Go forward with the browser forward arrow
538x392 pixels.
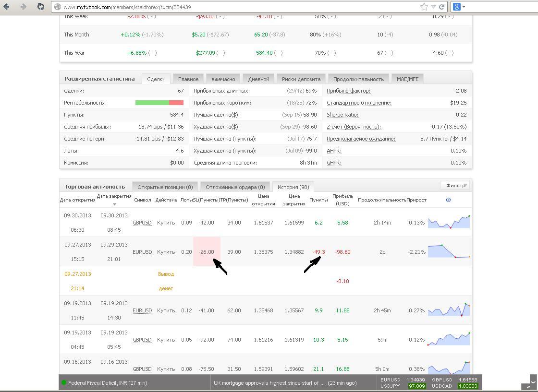point(24,7)
